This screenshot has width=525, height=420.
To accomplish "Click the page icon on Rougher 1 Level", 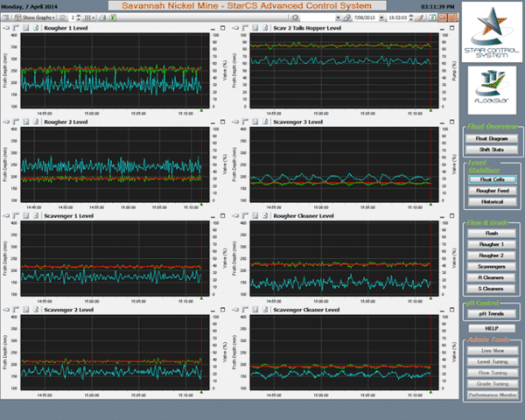I will (x=36, y=28).
